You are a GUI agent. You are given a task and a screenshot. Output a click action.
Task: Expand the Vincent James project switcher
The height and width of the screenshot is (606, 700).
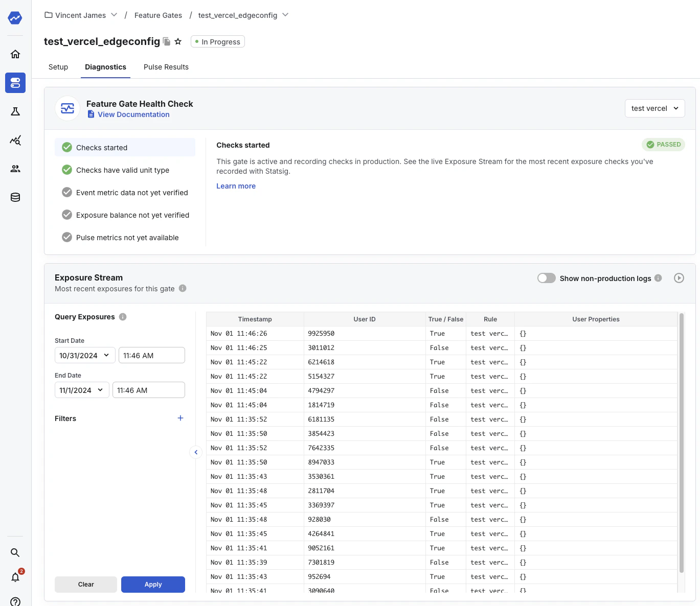[x=114, y=15]
